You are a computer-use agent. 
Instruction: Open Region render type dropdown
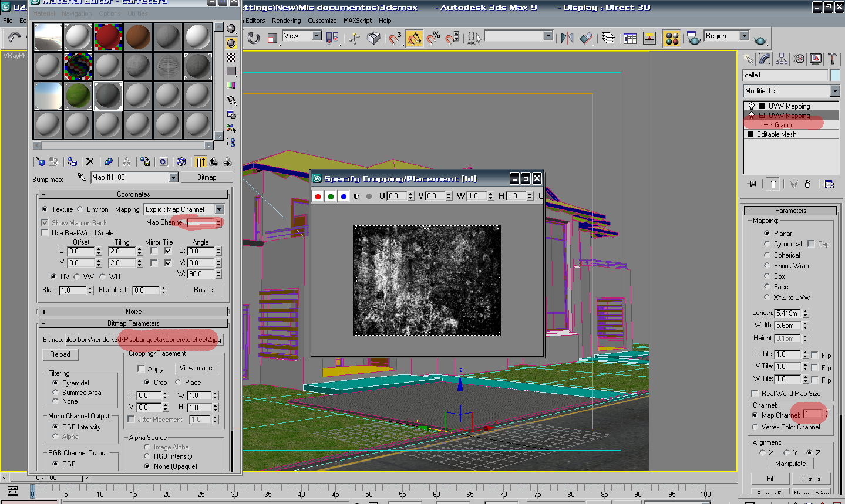pyautogui.click(x=744, y=36)
